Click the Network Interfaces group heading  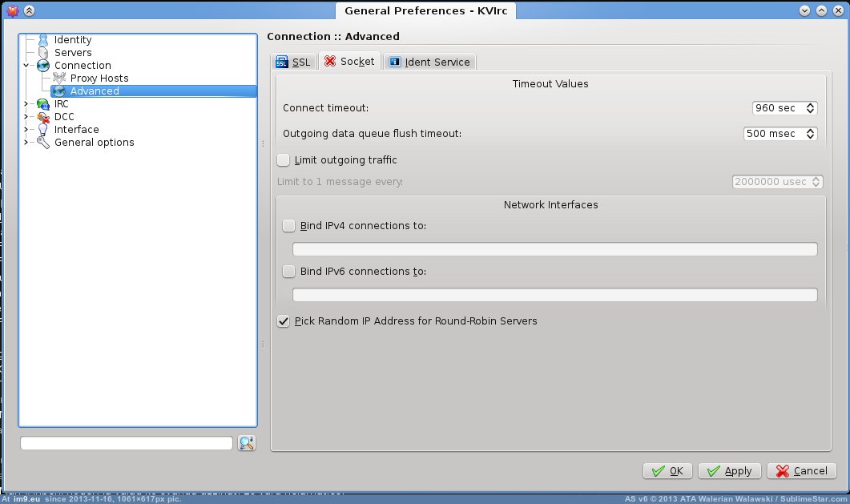(550, 205)
